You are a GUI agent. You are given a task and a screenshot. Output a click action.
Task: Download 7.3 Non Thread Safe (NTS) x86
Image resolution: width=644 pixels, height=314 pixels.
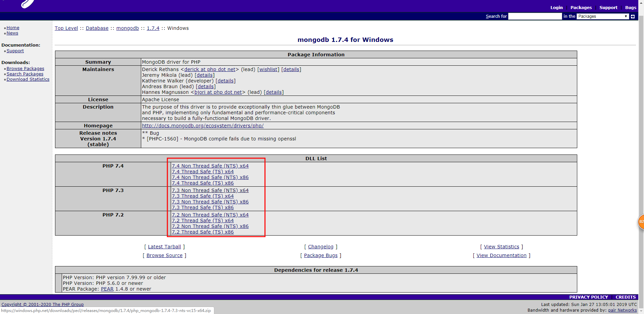tap(210, 202)
